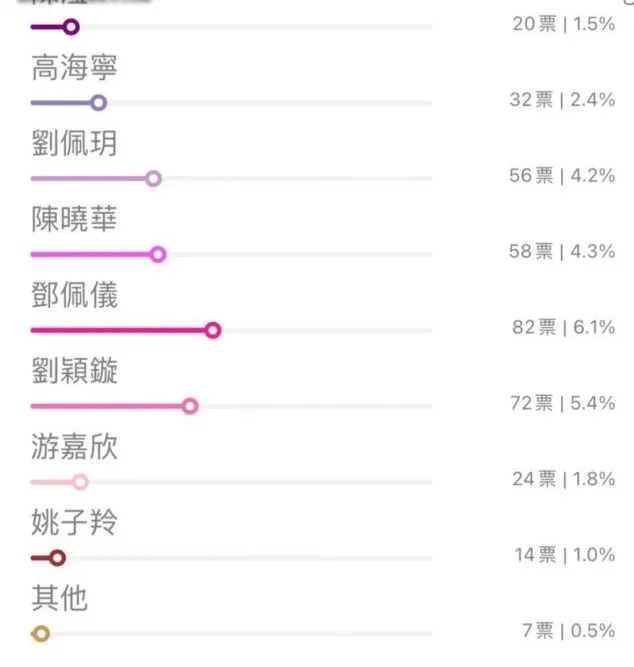Click the 7票 | 0.5% result text
This screenshot has height=667, width=634.
click(x=568, y=630)
